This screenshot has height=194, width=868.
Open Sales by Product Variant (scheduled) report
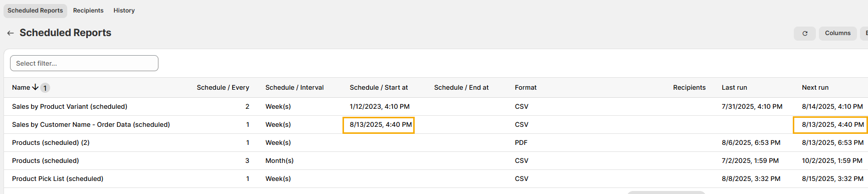pyautogui.click(x=70, y=107)
